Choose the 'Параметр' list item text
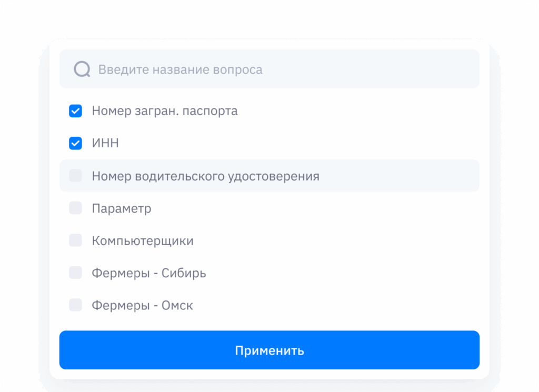 122,208
